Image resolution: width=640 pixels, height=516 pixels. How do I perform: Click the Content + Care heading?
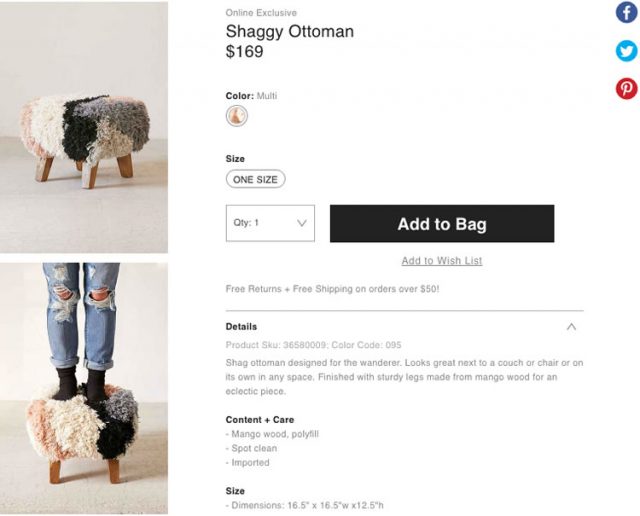(x=260, y=420)
